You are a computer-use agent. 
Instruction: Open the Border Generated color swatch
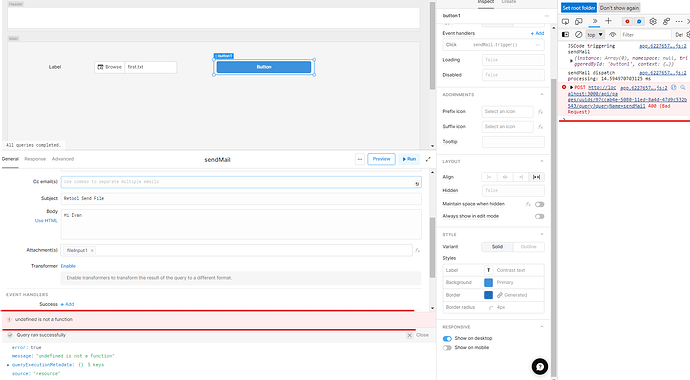[x=488, y=295]
